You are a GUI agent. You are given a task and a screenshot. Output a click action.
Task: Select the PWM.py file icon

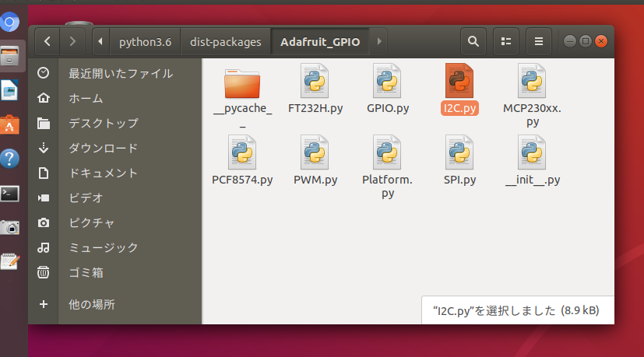pos(315,152)
